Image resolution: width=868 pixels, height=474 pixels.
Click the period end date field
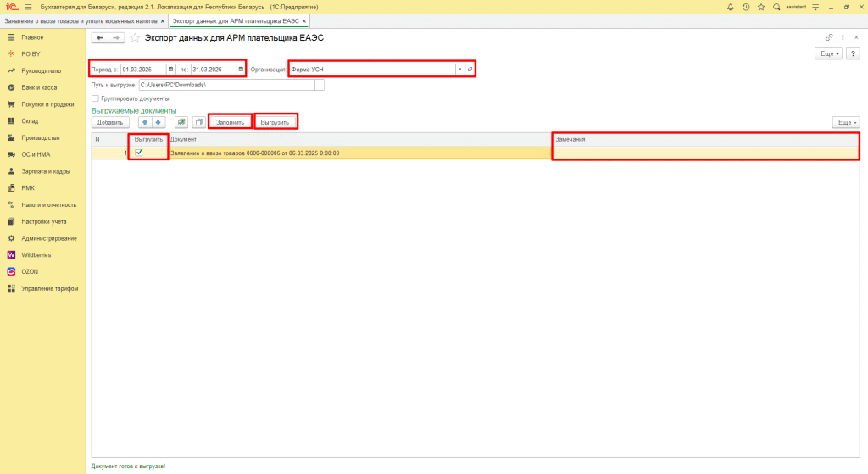click(213, 70)
